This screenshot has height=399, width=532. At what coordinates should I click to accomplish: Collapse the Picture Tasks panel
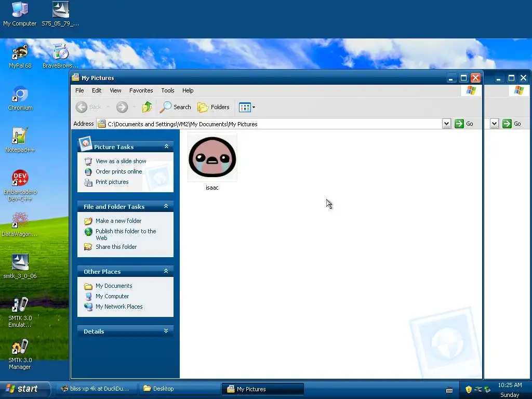(166, 146)
